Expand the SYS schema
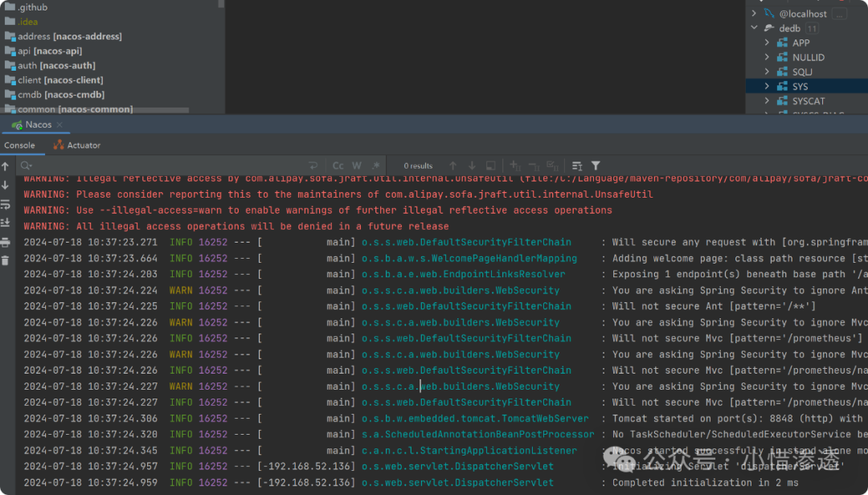Image resolution: width=868 pixels, height=495 pixels. 767,86
